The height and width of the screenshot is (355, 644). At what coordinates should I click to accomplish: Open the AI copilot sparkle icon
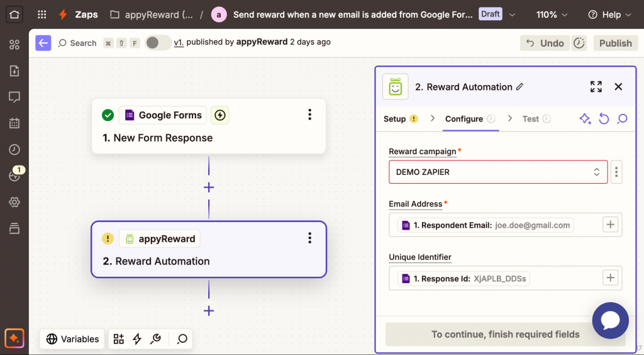click(14, 339)
